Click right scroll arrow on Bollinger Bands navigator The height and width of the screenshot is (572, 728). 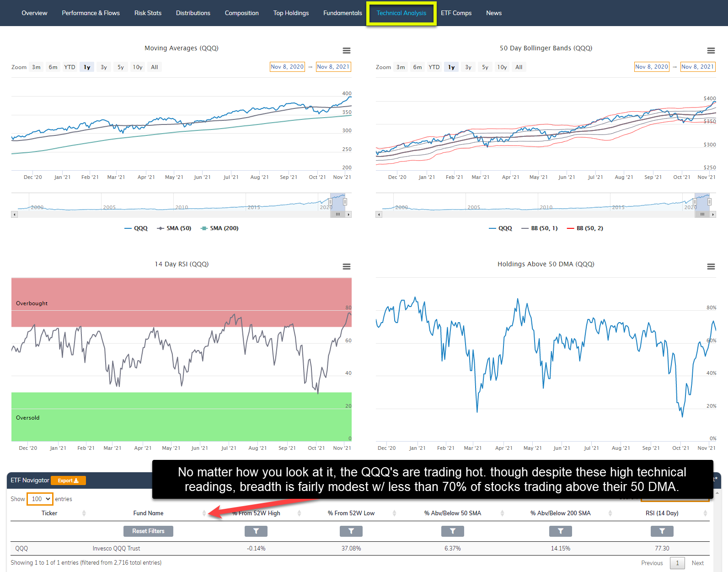[x=713, y=214]
